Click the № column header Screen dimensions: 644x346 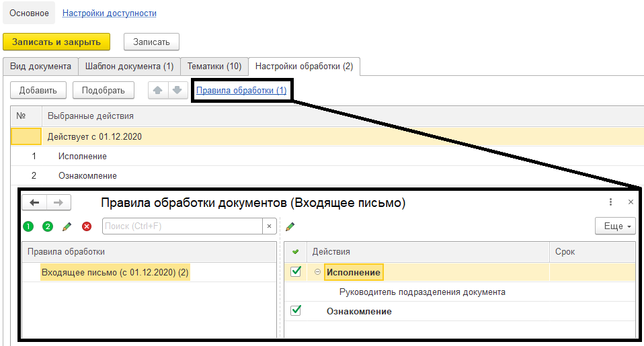(x=26, y=116)
